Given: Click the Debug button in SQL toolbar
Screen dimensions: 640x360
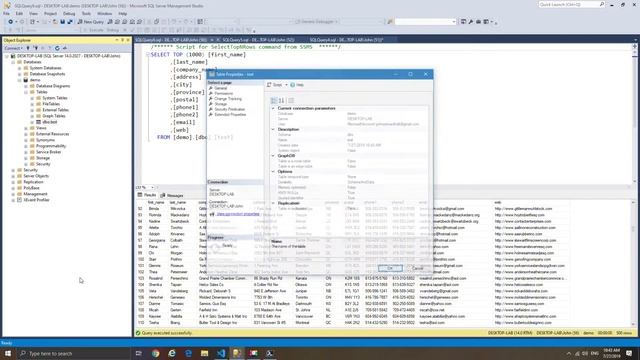Looking at the screenshot, I should click(x=113, y=30).
